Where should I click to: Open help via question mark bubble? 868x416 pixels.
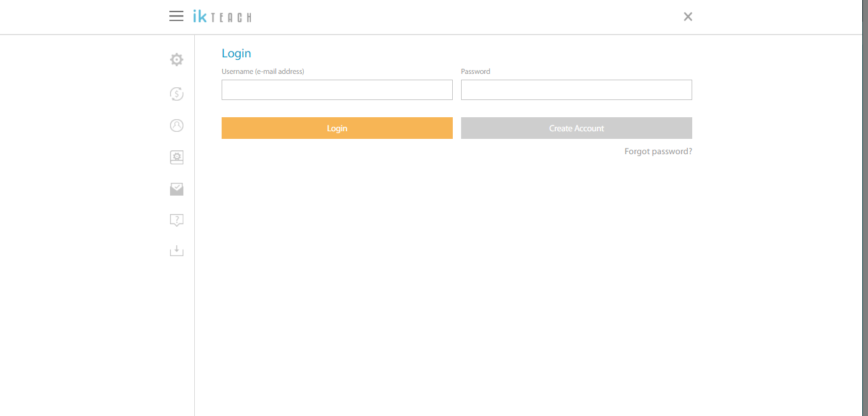coord(176,220)
